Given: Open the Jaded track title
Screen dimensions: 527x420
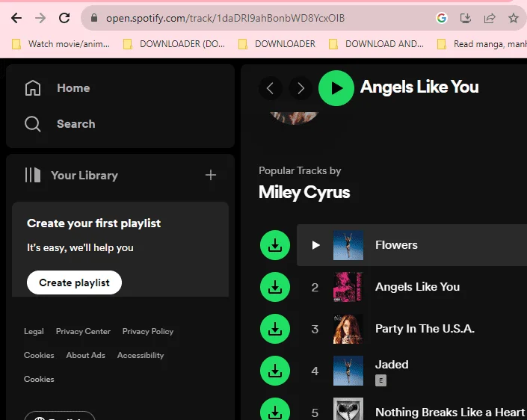Looking at the screenshot, I should tap(392, 365).
